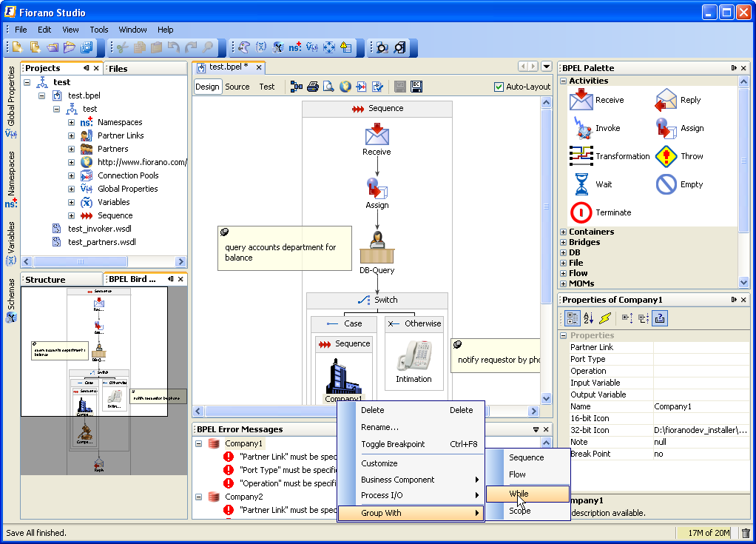Click the print preview magnifier icon
Viewport: 756px width, 544px height.
(329, 87)
